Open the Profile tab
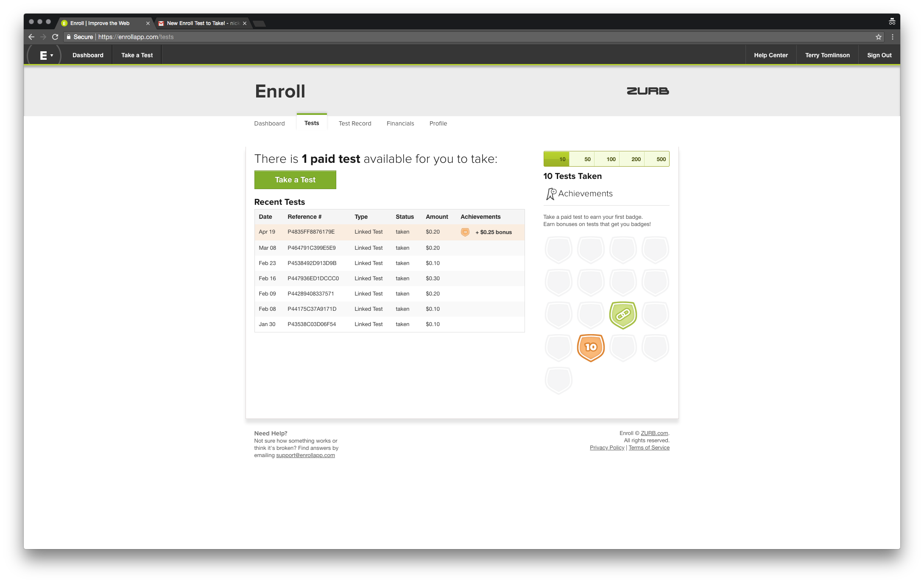Image resolution: width=924 pixels, height=583 pixels. 438,123
